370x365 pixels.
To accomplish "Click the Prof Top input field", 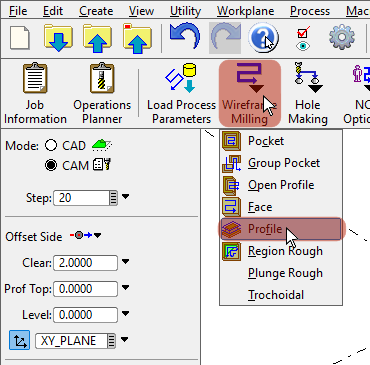I will point(85,289).
